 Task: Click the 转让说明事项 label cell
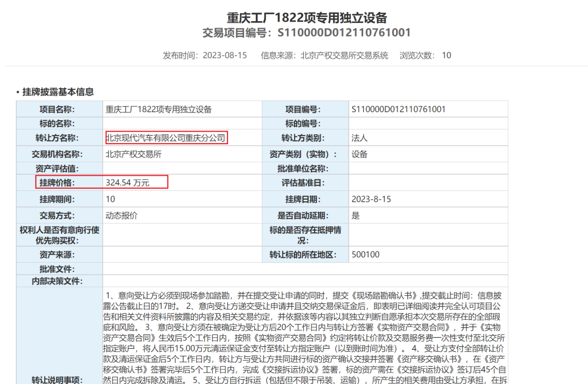pos(59,336)
